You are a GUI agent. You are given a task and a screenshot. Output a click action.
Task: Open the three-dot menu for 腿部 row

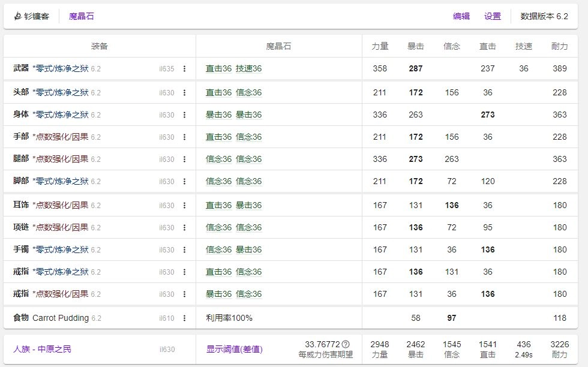click(184, 160)
